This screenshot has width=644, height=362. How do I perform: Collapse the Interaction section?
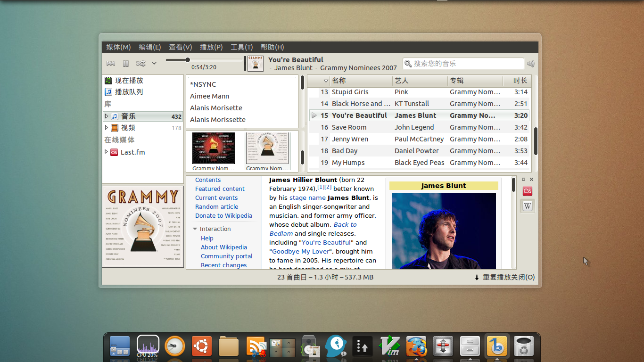(195, 229)
